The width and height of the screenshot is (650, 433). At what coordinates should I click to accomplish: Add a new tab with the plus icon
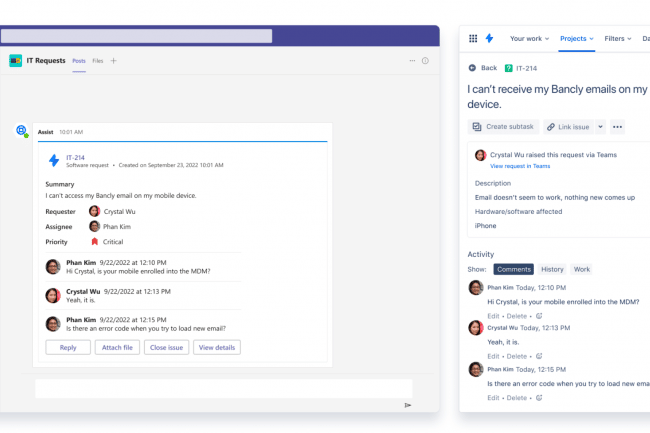coord(113,60)
